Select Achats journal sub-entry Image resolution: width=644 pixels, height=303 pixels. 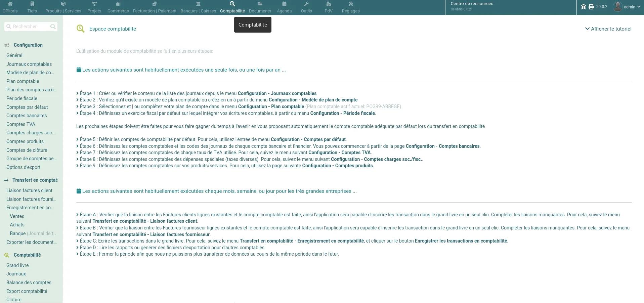(x=17, y=225)
